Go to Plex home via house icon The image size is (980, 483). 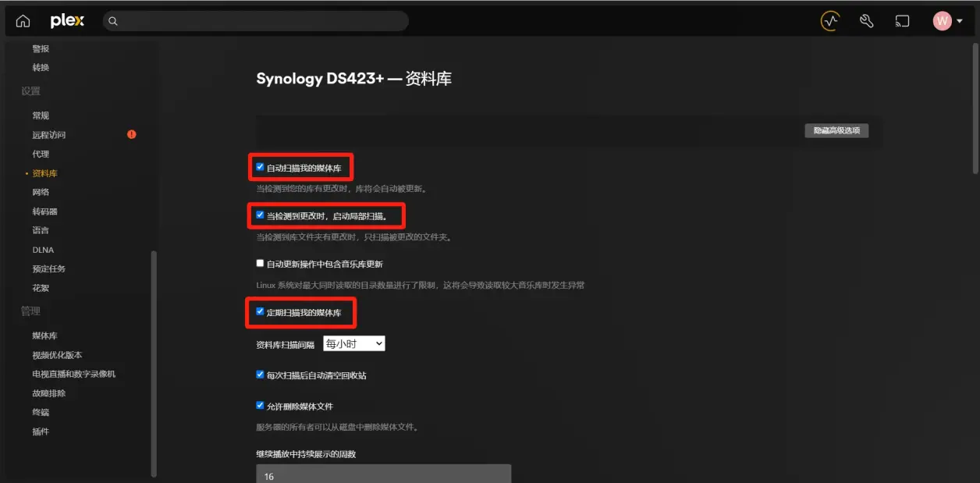(x=23, y=21)
